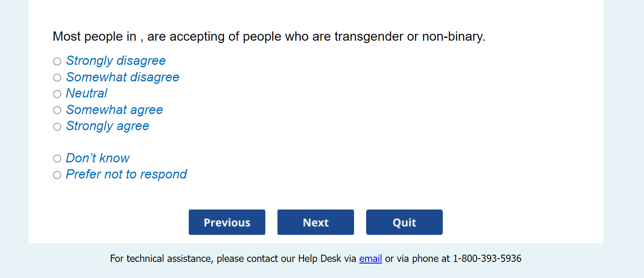This screenshot has width=644, height=278.
Task: Select the Neutral radio button
Action: pyautogui.click(x=57, y=94)
